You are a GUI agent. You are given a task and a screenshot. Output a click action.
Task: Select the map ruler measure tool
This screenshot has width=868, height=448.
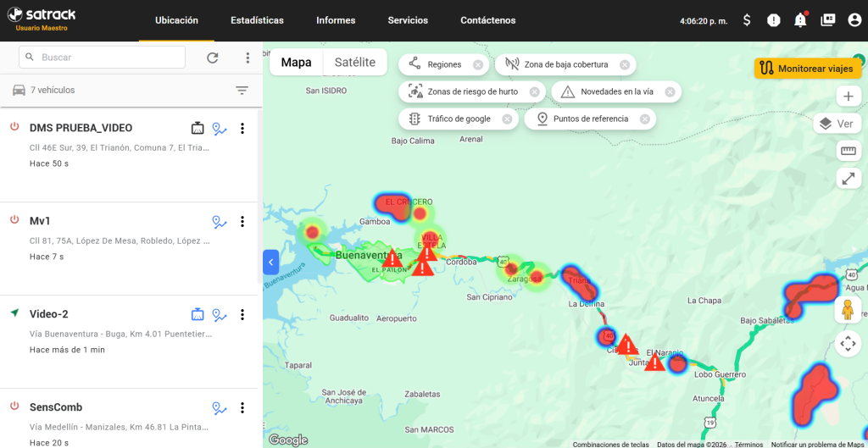pos(848,150)
